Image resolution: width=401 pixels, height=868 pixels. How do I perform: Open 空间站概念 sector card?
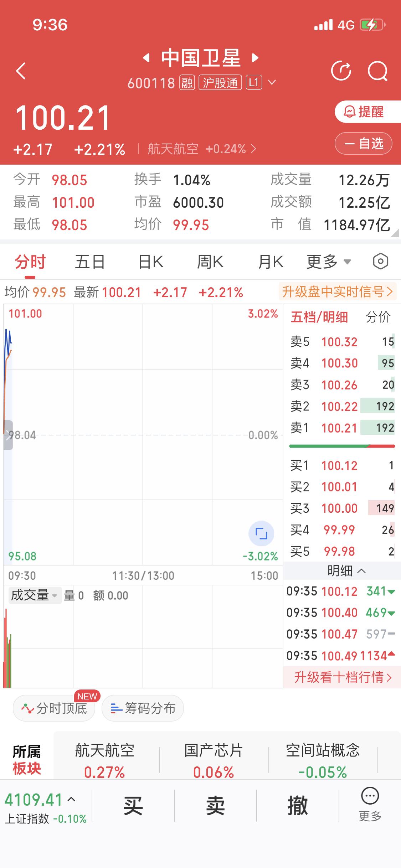323,761
